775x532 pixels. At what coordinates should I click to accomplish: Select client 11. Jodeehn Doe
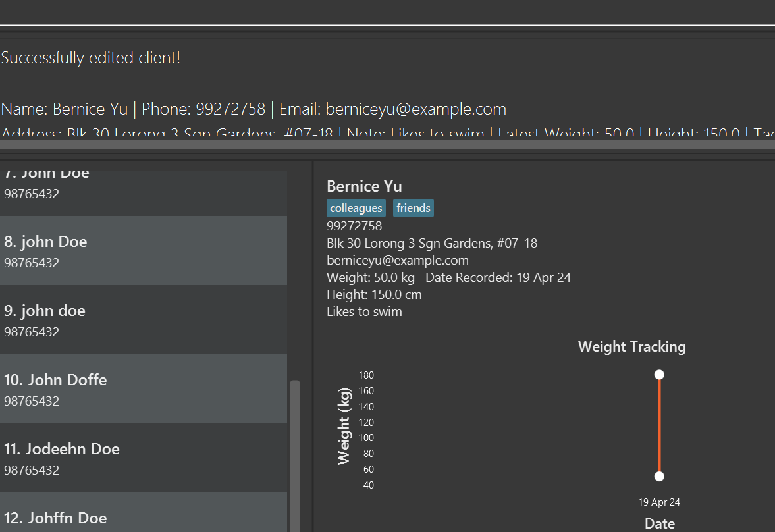(x=144, y=458)
